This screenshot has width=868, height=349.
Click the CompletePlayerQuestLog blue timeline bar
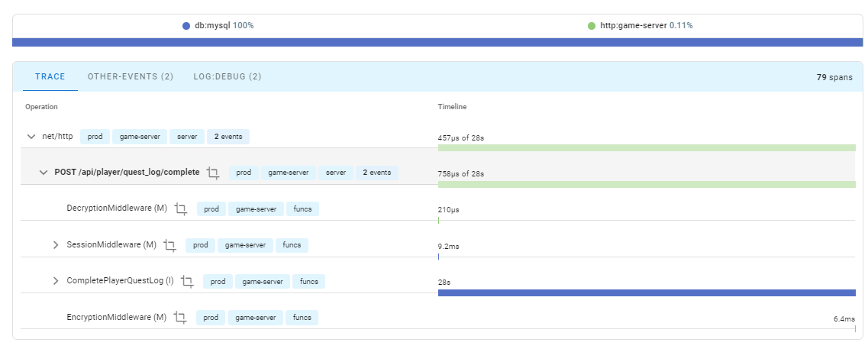(647, 293)
